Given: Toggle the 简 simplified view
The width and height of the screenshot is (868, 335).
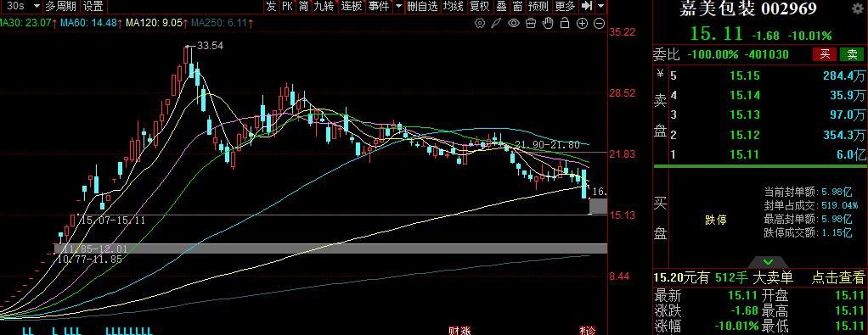Looking at the screenshot, I should (303, 6).
